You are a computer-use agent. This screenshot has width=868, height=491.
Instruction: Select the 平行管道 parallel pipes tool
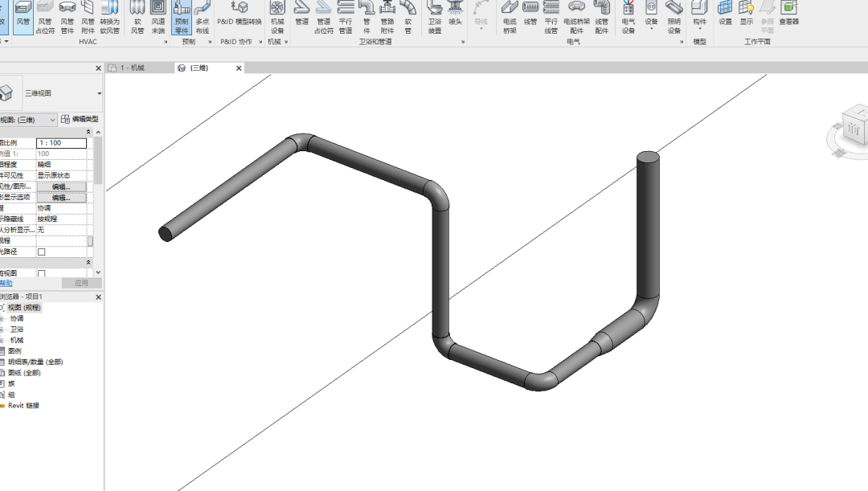coord(346,17)
